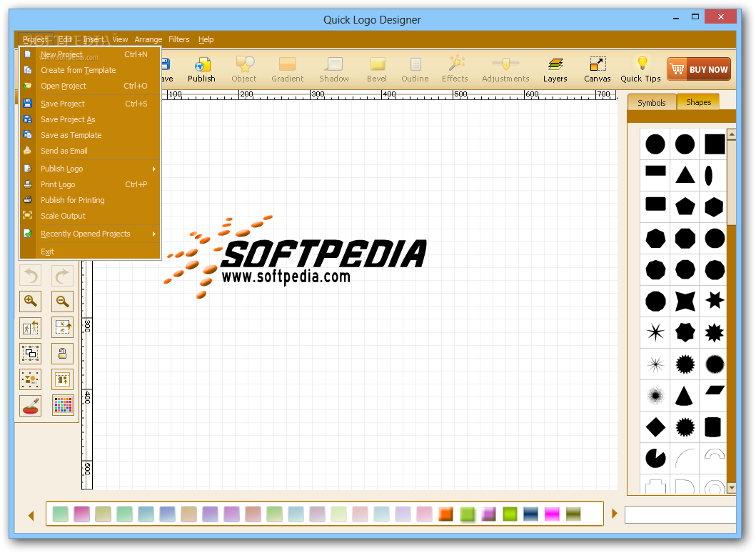Viewport: 756px width, 553px height.
Task: Insert the pentagon shape
Action: click(x=685, y=206)
